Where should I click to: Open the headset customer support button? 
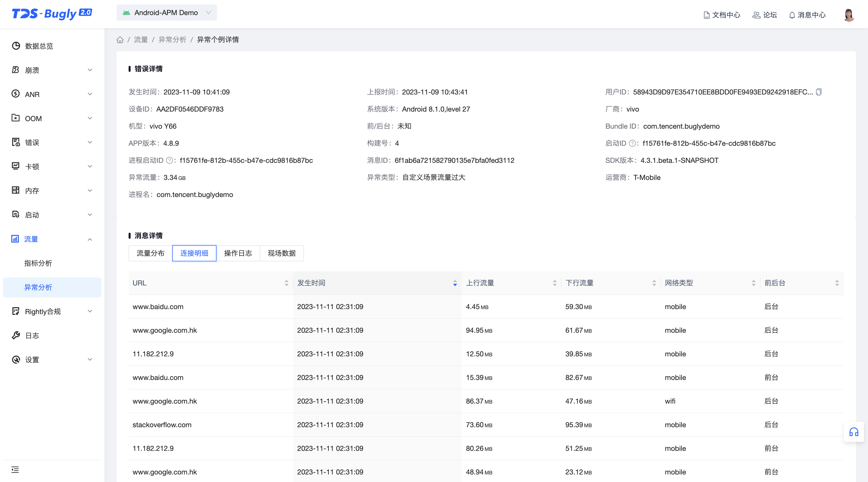tap(854, 432)
